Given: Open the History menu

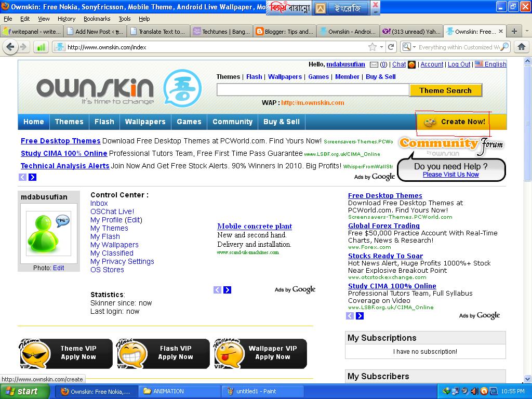Looking at the screenshot, I should (x=66, y=19).
